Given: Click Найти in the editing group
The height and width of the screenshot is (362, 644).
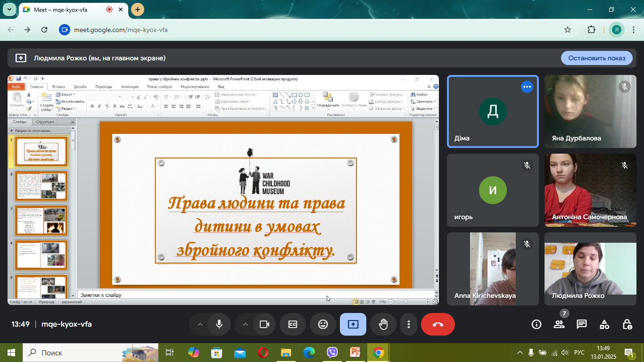Looking at the screenshot, I should coord(419,95).
